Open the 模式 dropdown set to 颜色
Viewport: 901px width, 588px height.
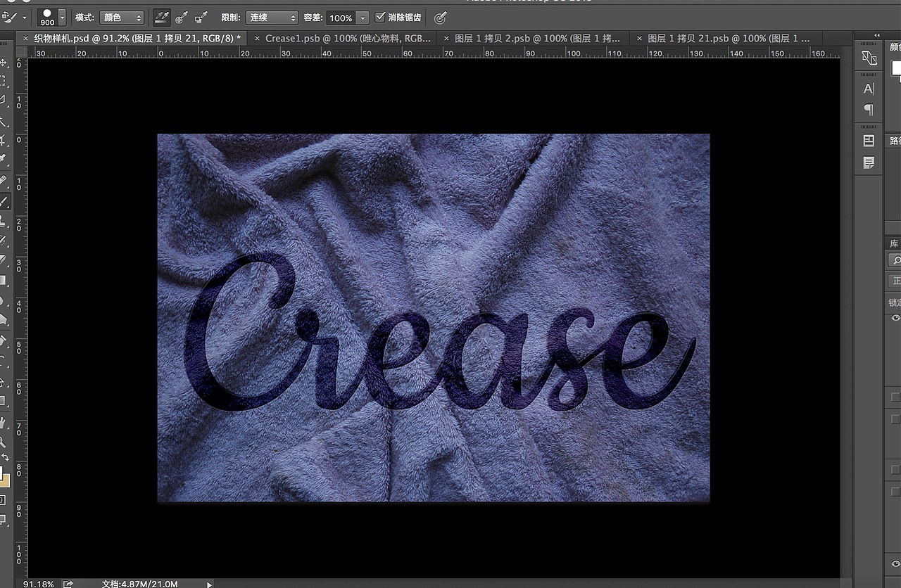(121, 18)
